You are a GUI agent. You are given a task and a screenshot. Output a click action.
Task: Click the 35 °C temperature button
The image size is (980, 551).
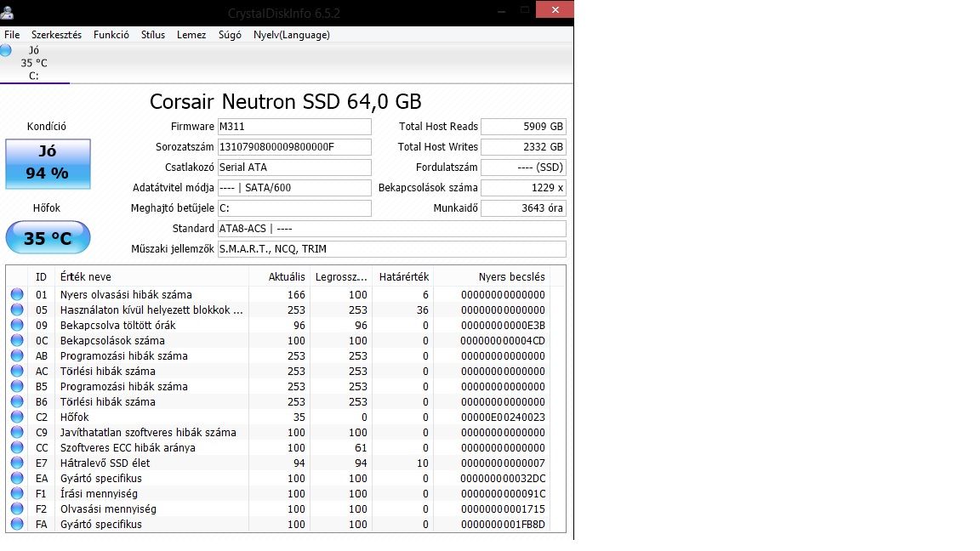tap(48, 237)
